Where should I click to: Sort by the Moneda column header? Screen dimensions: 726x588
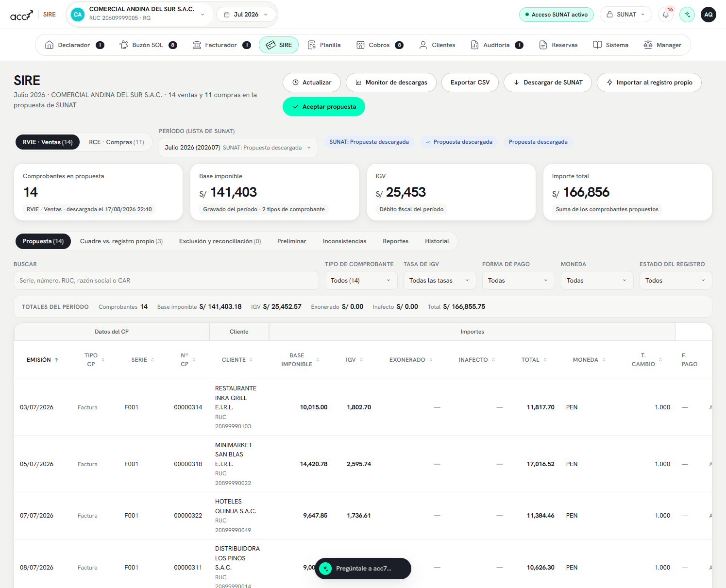[589, 360]
